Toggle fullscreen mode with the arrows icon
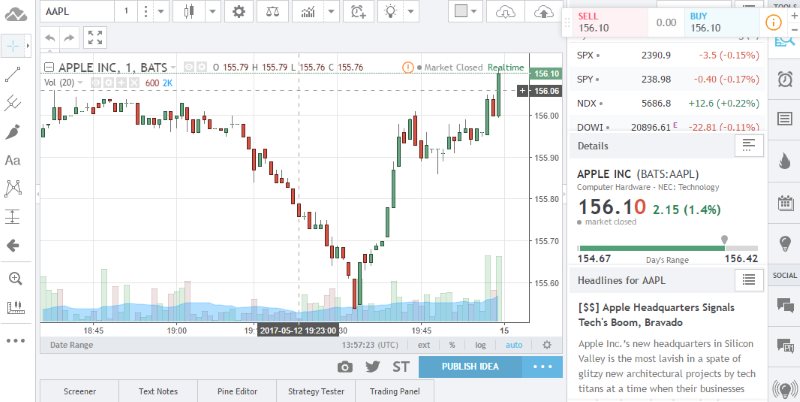The height and width of the screenshot is (402, 800). 95,38
